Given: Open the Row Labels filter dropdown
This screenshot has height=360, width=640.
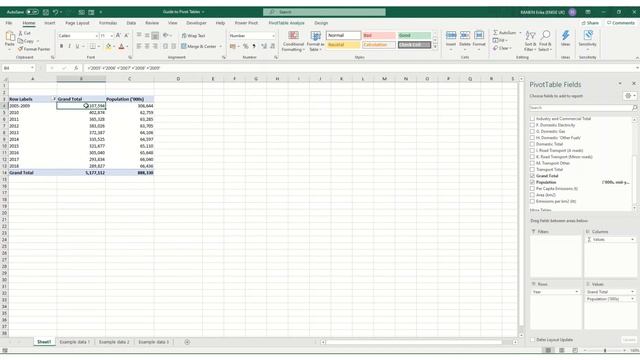Looking at the screenshot, I should pyautogui.click(x=54, y=99).
